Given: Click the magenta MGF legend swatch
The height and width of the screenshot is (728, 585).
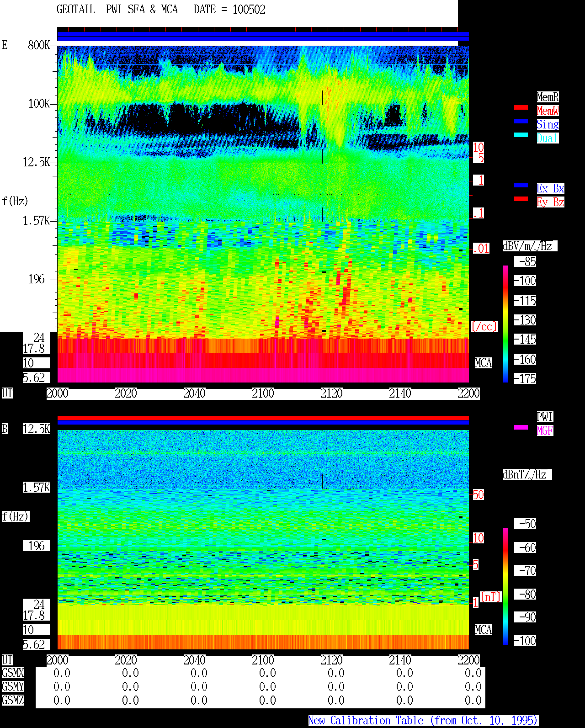Looking at the screenshot, I should click(x=521, y=427).
